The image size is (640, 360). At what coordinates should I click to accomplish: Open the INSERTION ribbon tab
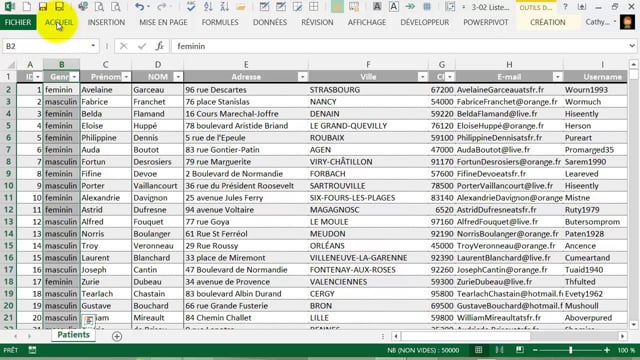106,22
